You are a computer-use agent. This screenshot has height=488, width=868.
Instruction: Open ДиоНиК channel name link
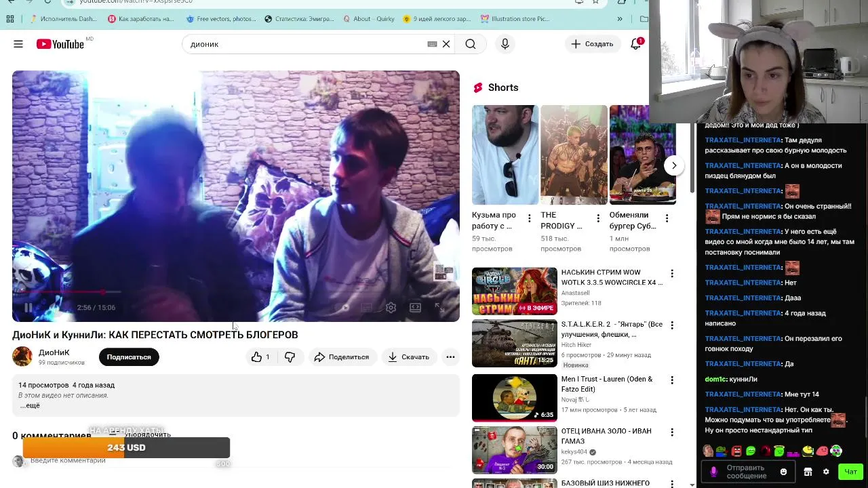click(x=54, y=352)
